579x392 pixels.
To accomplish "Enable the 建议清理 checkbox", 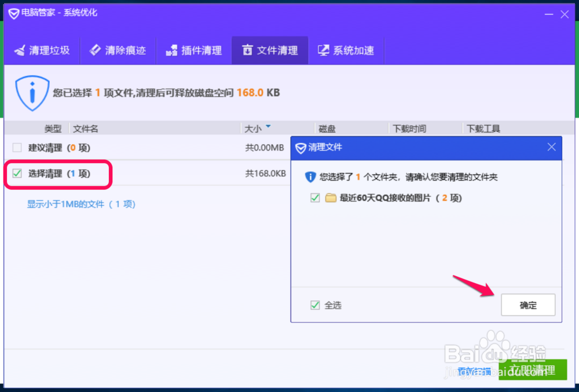I will tap(17, 148).
